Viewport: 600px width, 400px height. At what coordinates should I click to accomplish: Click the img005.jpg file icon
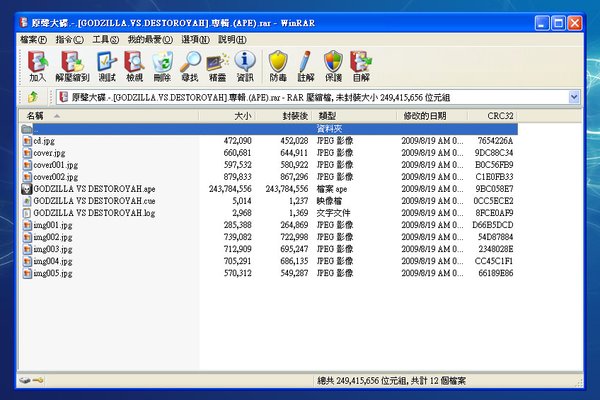click(x=27, y=273)
